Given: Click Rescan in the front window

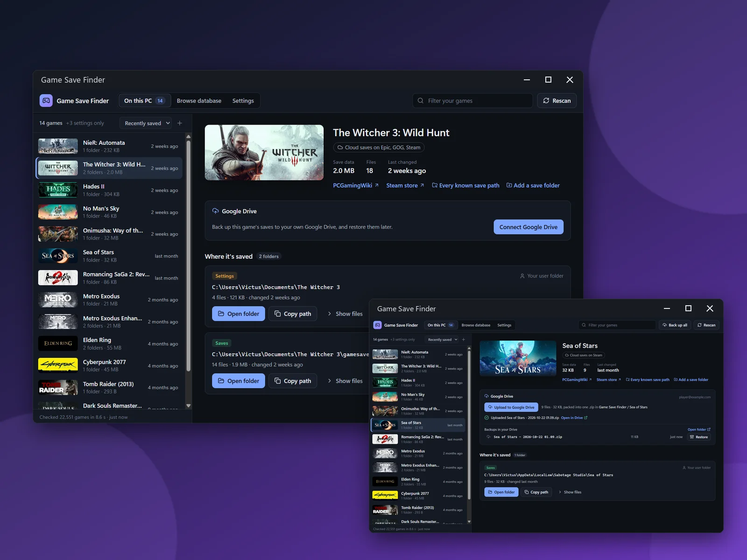Looking at the screenshot, I should (706, 325).
